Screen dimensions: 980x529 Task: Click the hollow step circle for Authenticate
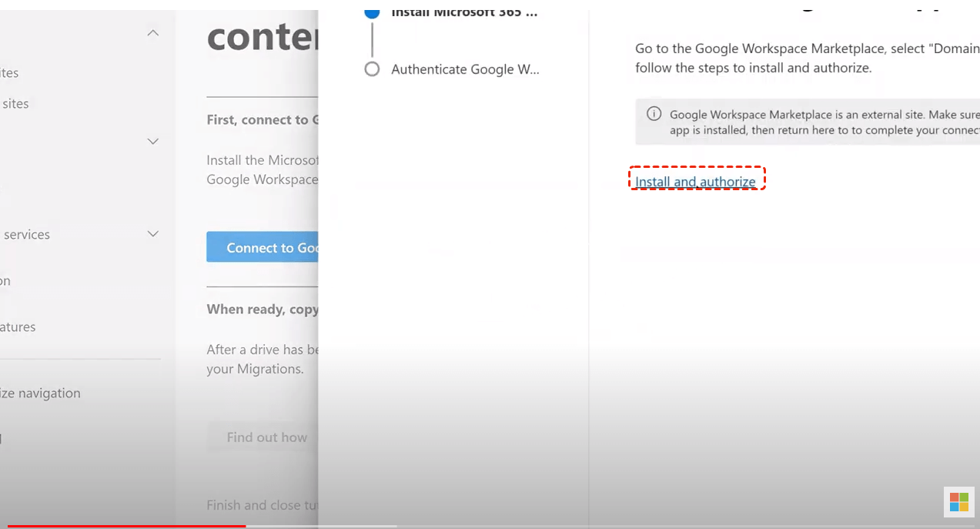point(372,69)
